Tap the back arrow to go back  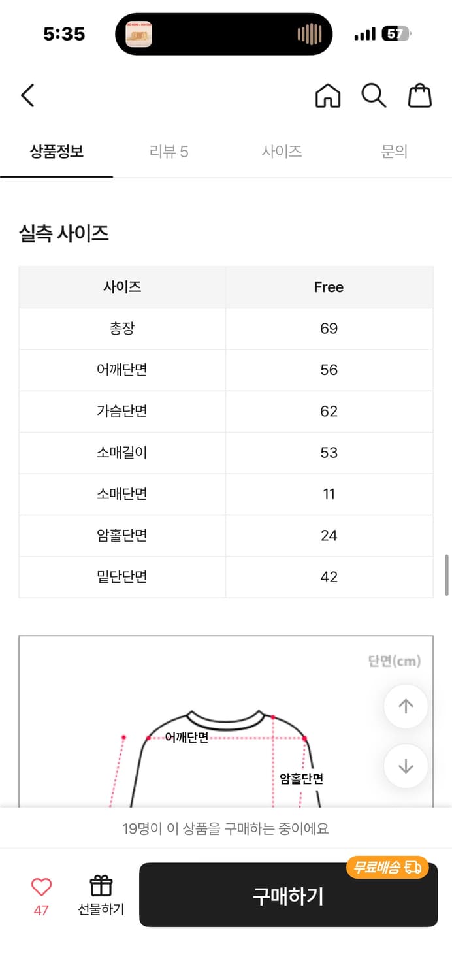coord(27,95)
